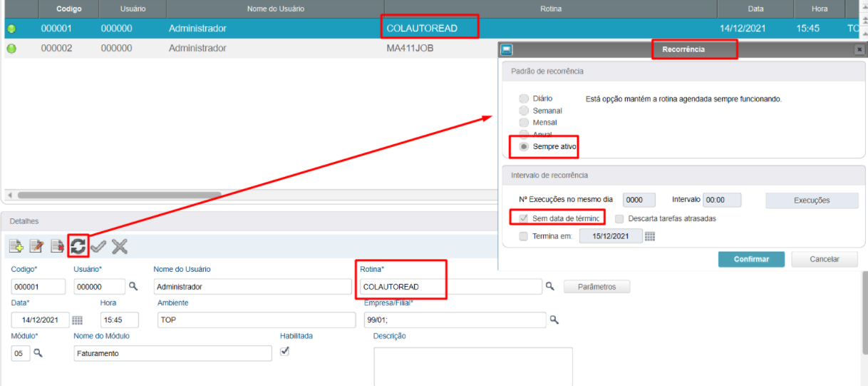
Task: Sort by the Data column header
Action: click(x=755, y=9)
